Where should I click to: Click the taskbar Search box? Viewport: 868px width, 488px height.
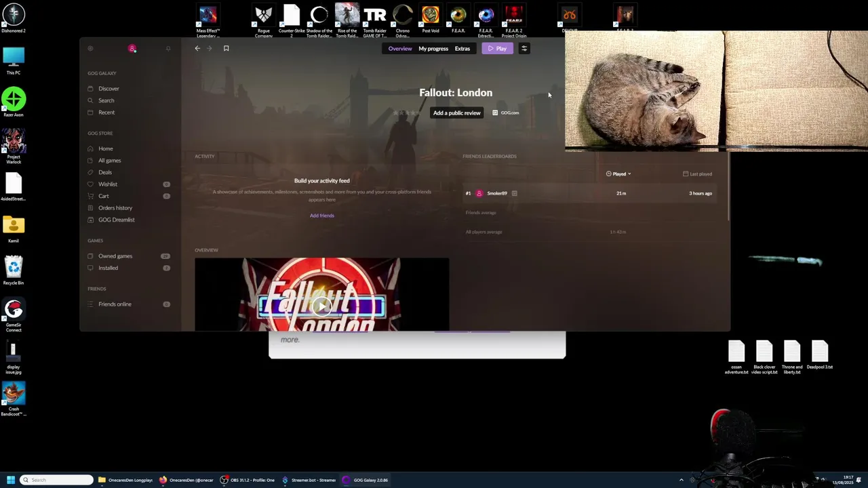pos(56,480)
